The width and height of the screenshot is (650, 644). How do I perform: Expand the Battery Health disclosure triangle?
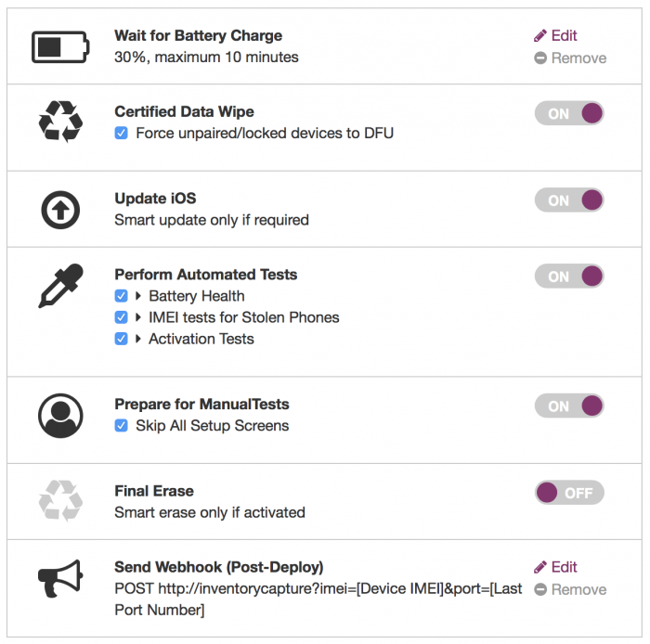138,296
